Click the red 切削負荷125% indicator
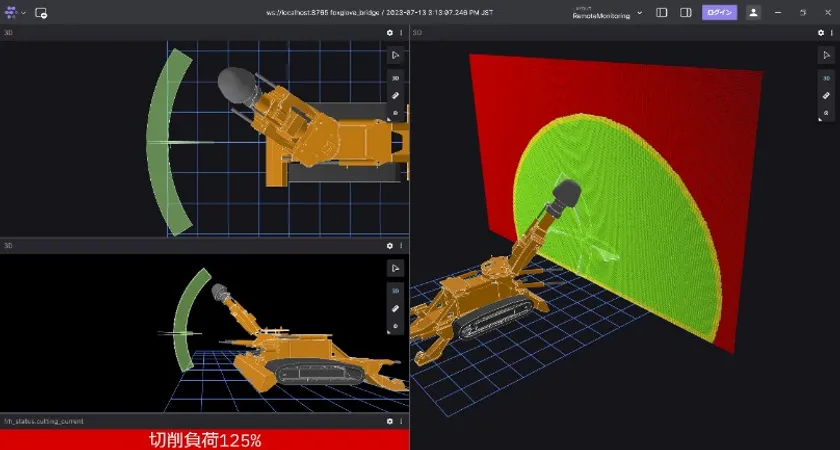The image size is (840, 450). coord(204,440)
